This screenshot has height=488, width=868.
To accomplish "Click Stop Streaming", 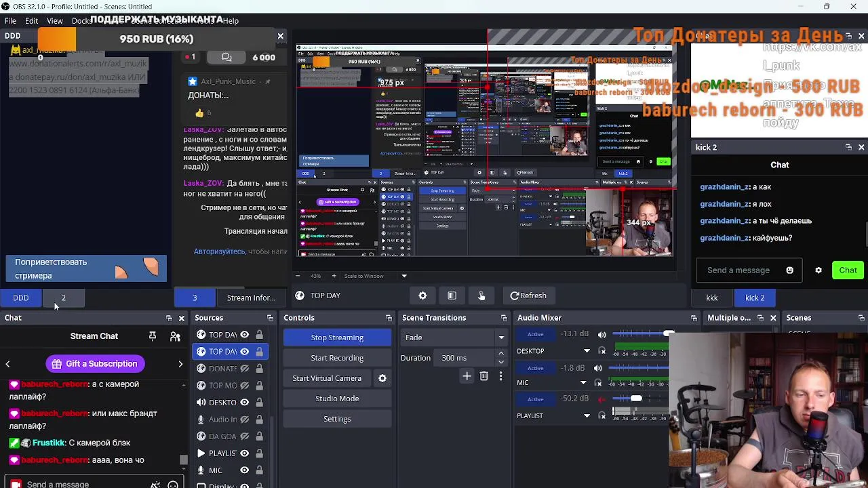I will tap(337, 338).
